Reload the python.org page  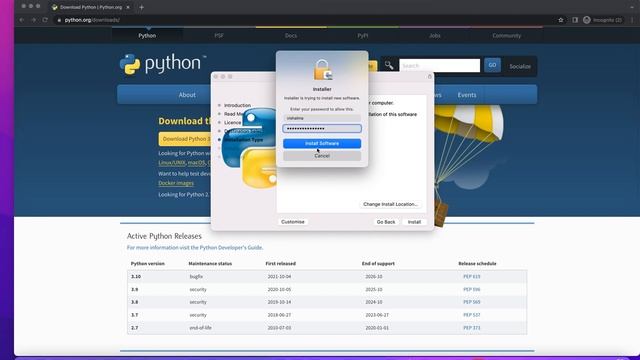click(x=45, y=20)
